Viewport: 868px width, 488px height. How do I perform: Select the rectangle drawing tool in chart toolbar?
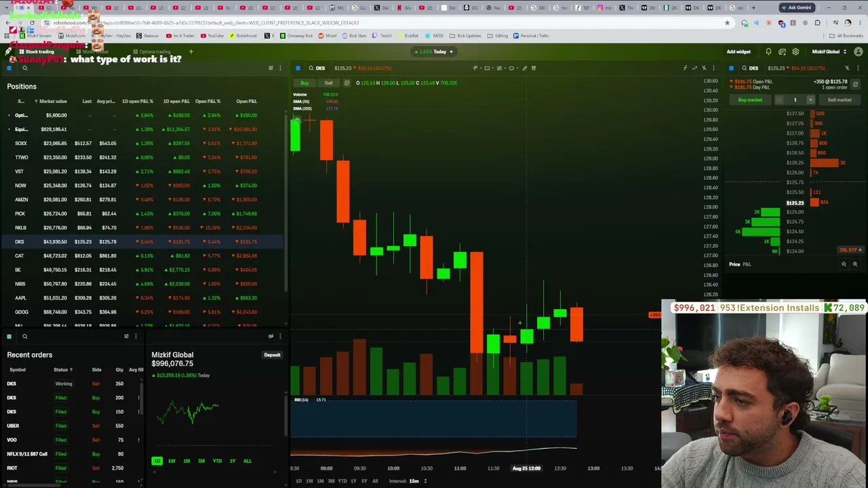pos(487,68)
